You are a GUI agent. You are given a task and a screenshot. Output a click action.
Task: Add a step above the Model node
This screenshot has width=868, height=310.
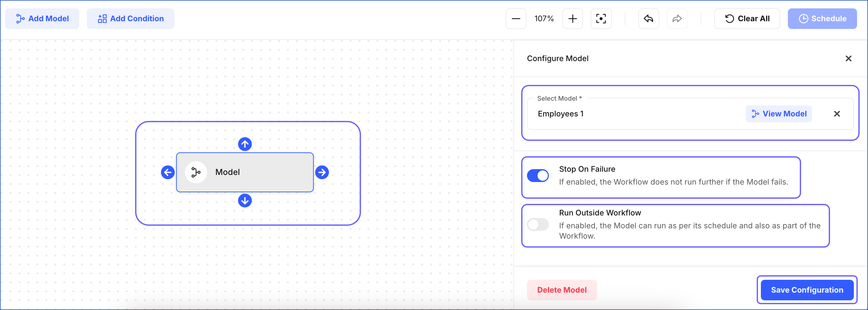(245, 144)
